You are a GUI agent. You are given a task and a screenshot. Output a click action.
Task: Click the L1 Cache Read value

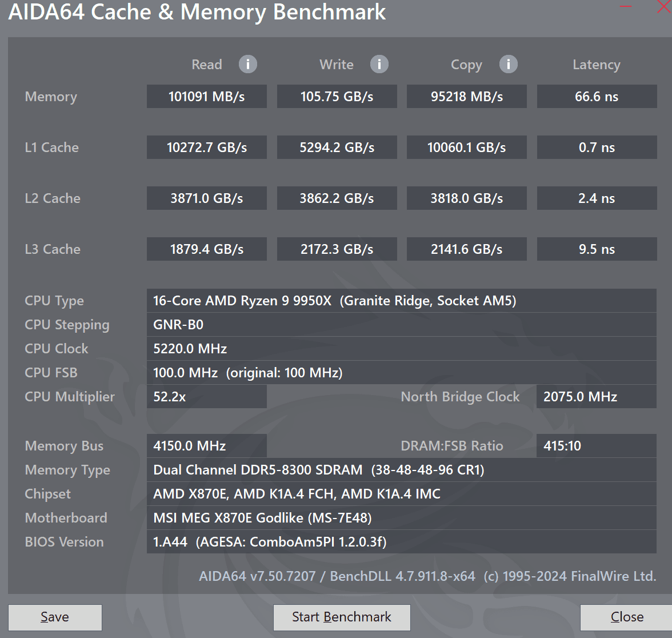[206, 147]
